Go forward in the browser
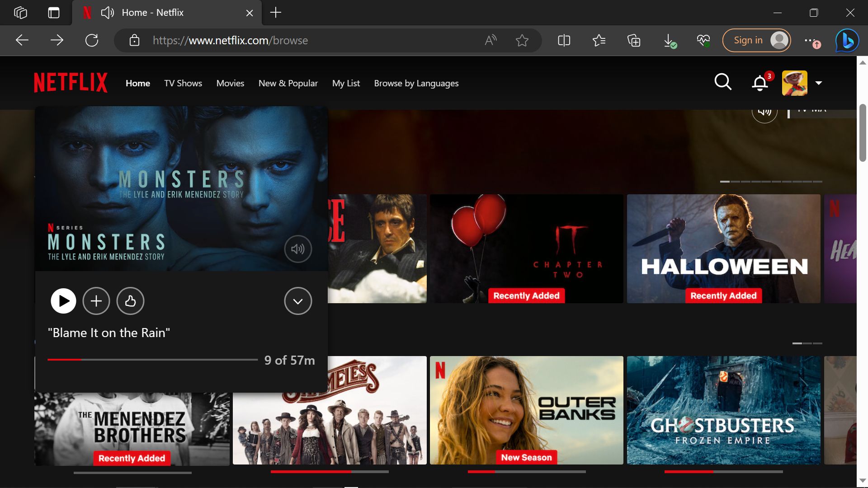The width and height of the screenshot is (868, 488). [x=57, y=41]
